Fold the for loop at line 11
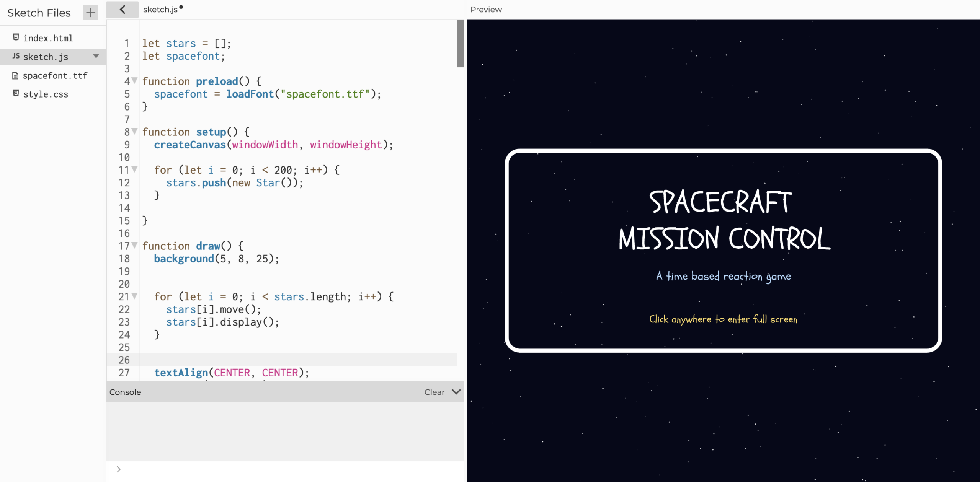The height and width of the screenshot is (482, 980). click(x=134, y=169)
